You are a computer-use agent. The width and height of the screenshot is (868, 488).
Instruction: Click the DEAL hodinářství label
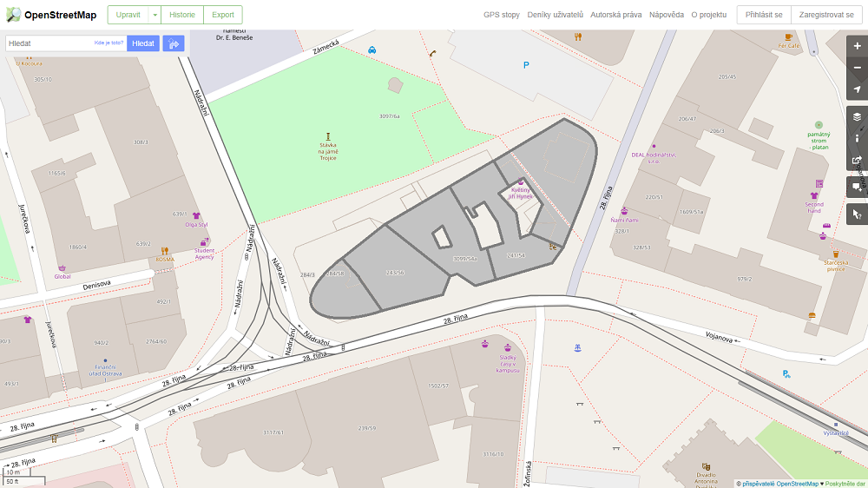pos(654,158)
